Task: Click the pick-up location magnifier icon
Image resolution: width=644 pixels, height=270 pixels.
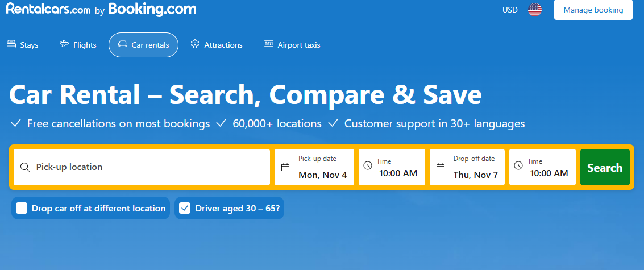Action: [24, 167]
